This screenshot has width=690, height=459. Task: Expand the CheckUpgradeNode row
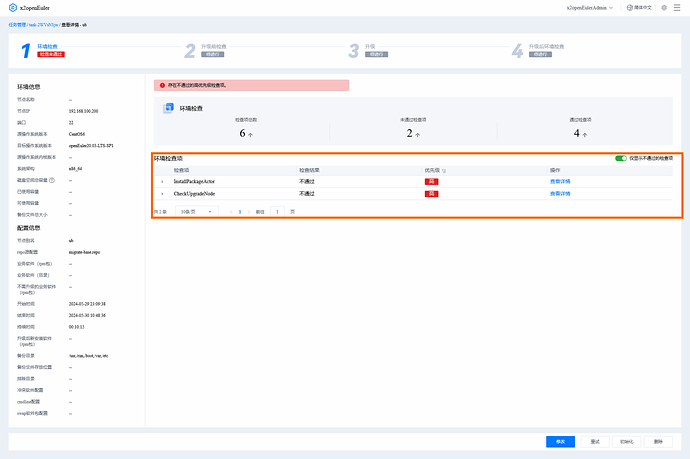(x=162, y=193)
